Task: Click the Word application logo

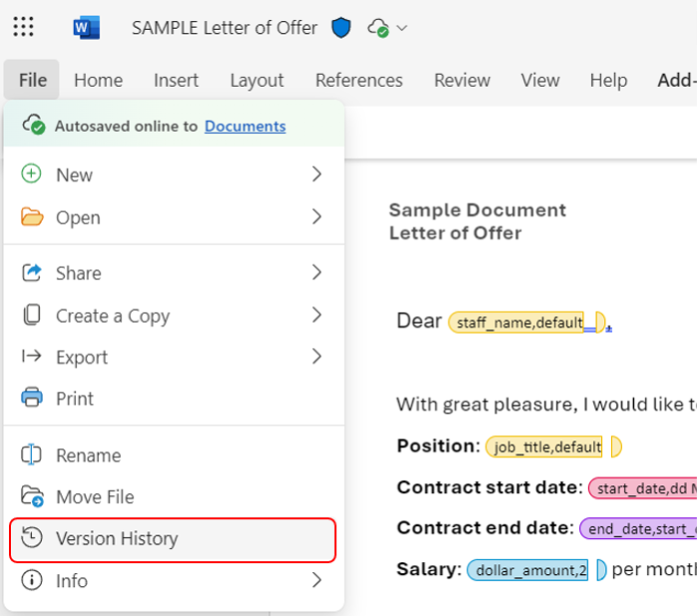Action: [87, 28]
